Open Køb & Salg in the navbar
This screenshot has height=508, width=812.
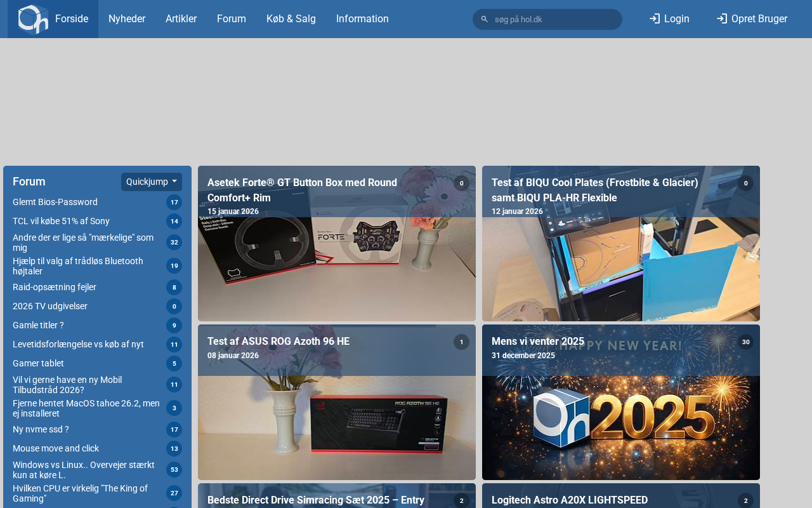(x=291, y=19)
